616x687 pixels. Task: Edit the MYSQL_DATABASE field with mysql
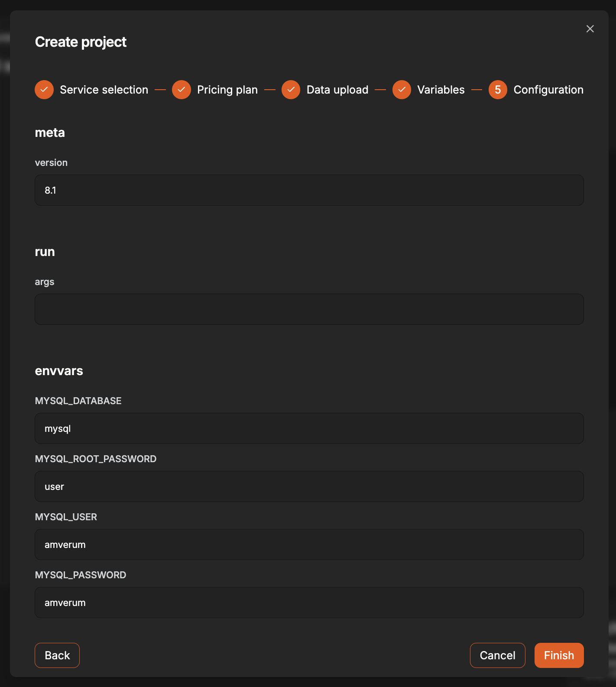(309, 428)
